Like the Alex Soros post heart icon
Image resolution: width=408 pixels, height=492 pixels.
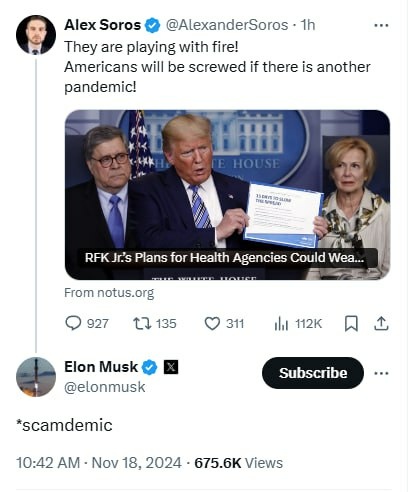212,323
